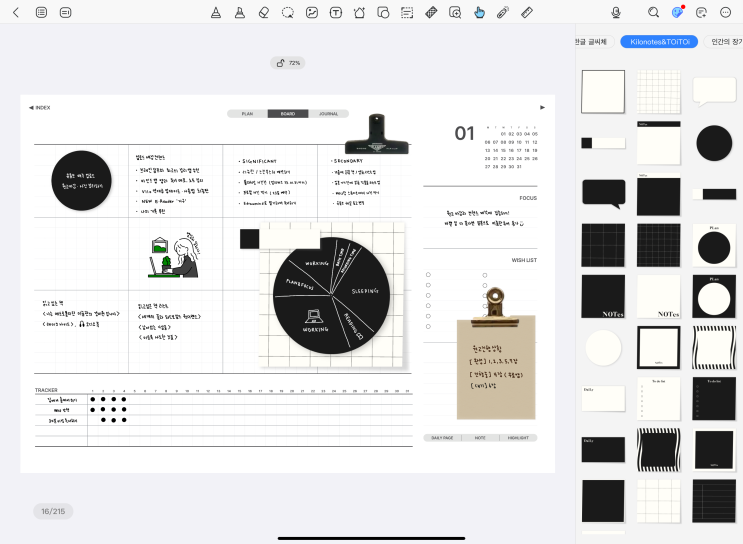The height and width of the screenshot is (544, 743).
Task: Click the SLEEPING label in pie chart
Action: tap(365, 291)
